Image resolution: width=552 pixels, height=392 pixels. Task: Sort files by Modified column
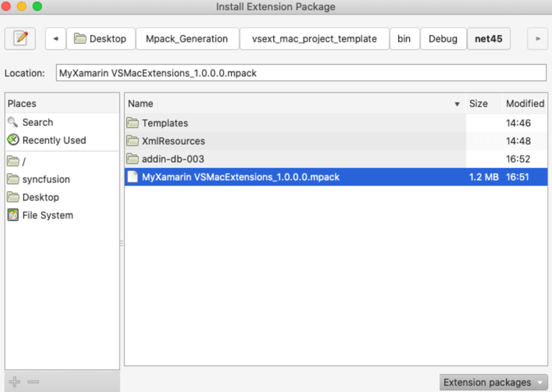[x=524, y=104]
